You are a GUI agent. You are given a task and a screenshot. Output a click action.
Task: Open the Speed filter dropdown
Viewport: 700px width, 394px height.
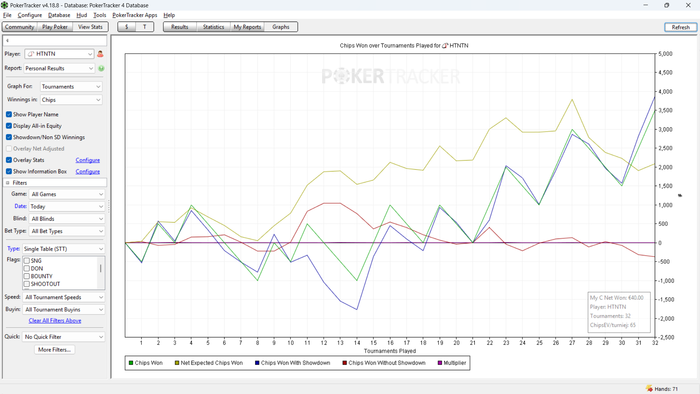tap(63, 297)
